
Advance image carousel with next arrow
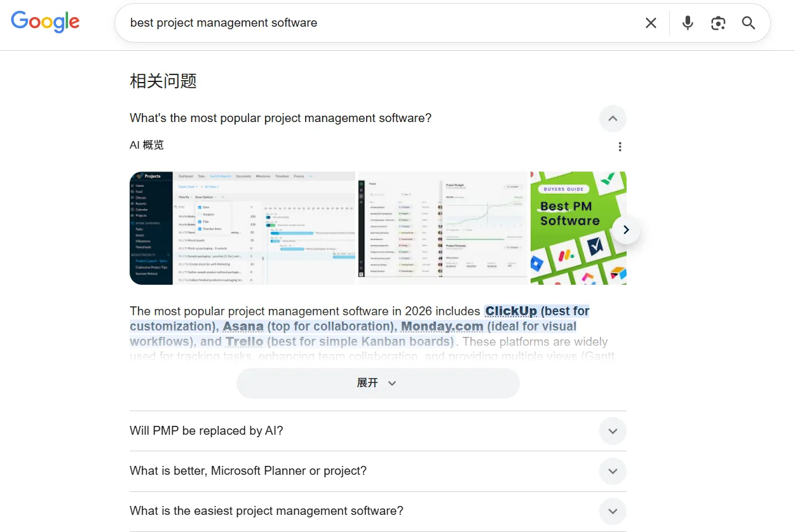tap(626, 229)
